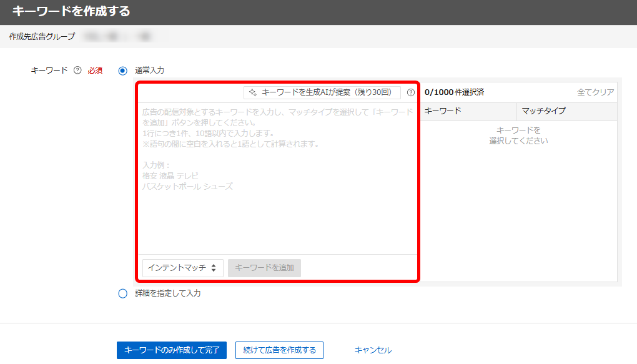The image size is (637, 364).
Task: Click into the keyword entry text area
Action: [x=278, y=179]
